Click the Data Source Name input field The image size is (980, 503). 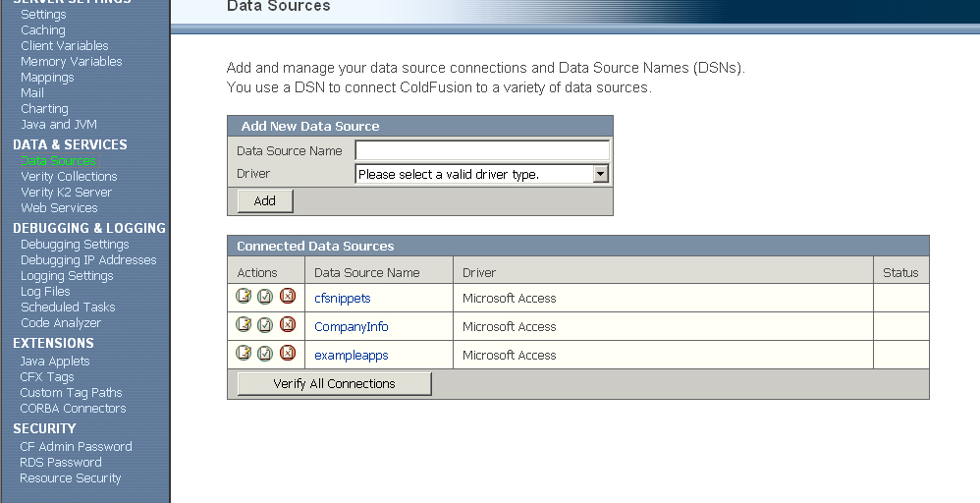(482, 150)
